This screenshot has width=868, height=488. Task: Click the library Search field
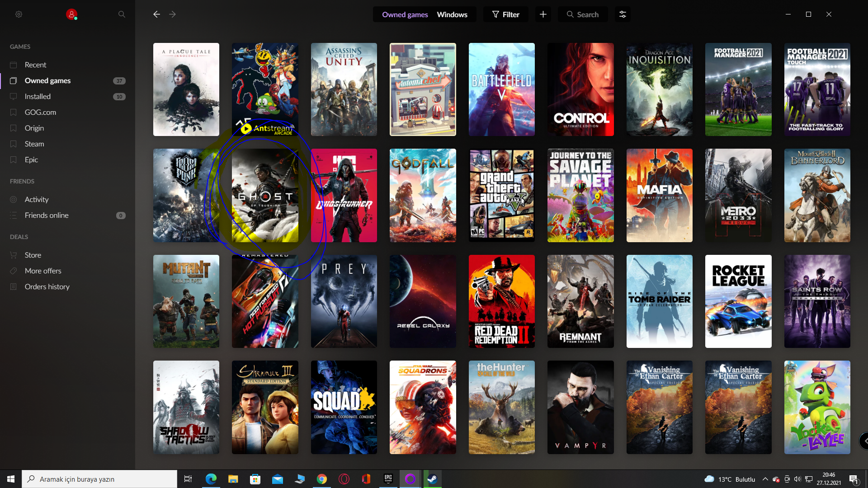coord(583,14)
